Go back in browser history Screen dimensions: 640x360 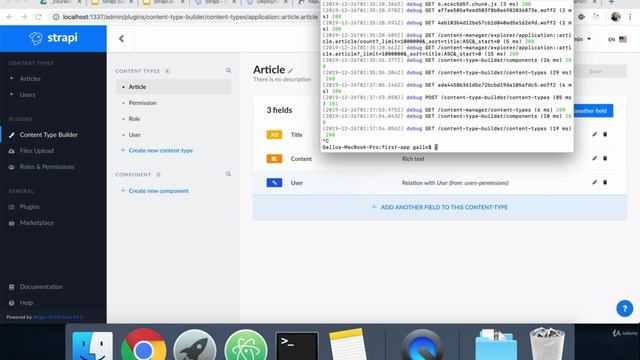point(9,17)
